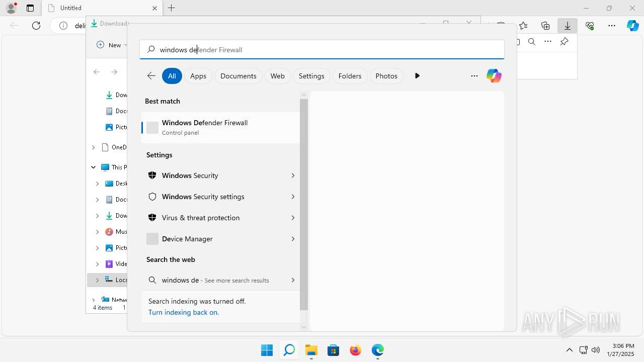Viewport: 644px width, 362px height.
Task: Open File Explorer from the taskbar
Action: (x=311, y=350)
